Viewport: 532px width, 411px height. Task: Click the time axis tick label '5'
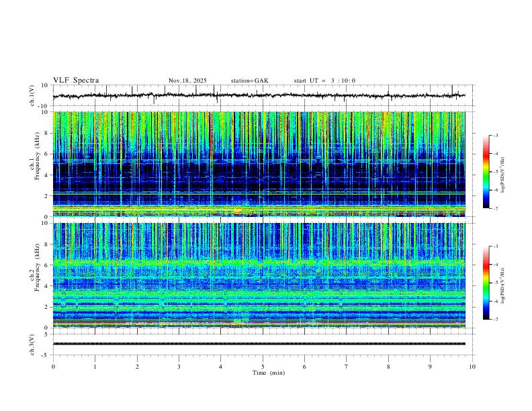click(x=263, y=367)
